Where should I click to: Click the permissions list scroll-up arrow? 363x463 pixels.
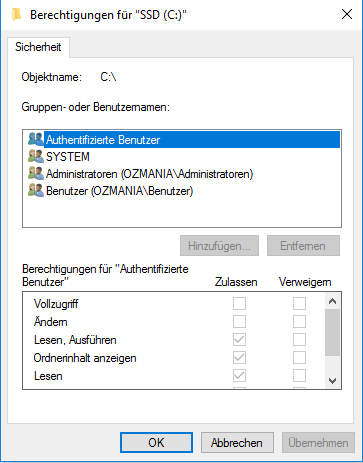(x=332, y=301)
